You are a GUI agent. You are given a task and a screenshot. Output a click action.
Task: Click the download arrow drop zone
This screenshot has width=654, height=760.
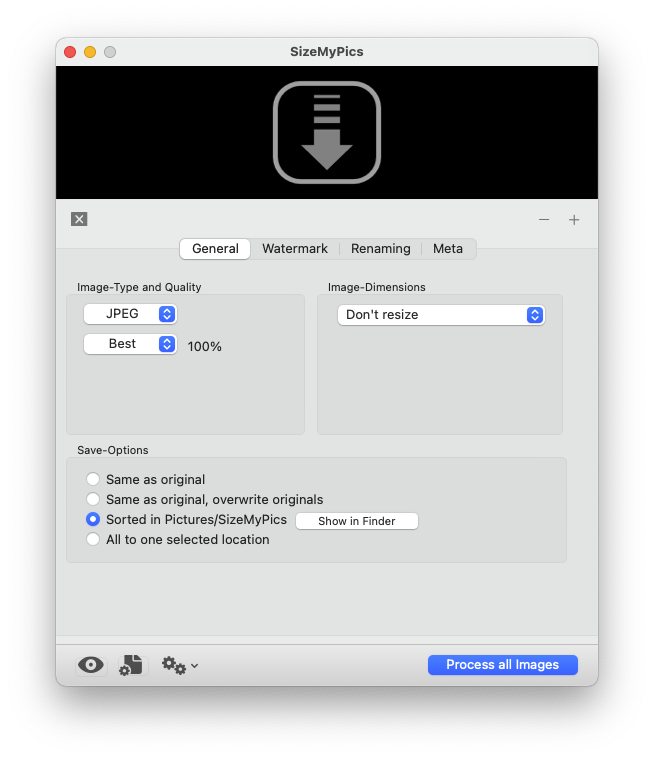327,132
